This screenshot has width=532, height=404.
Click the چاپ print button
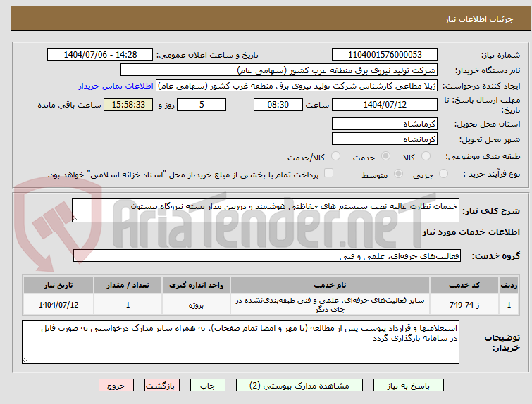pos(208,386)
